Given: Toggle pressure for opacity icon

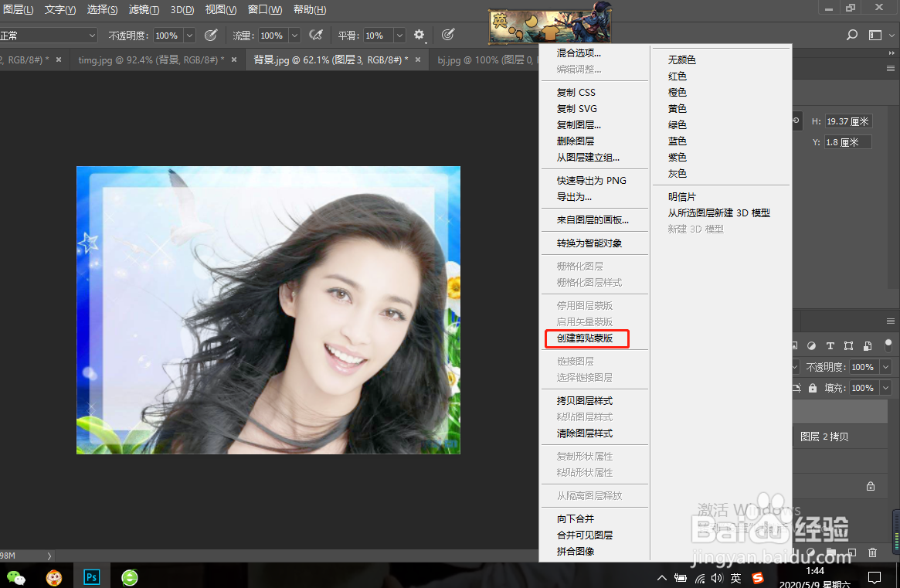Looking at the screenshot, I should click(211, 35).
